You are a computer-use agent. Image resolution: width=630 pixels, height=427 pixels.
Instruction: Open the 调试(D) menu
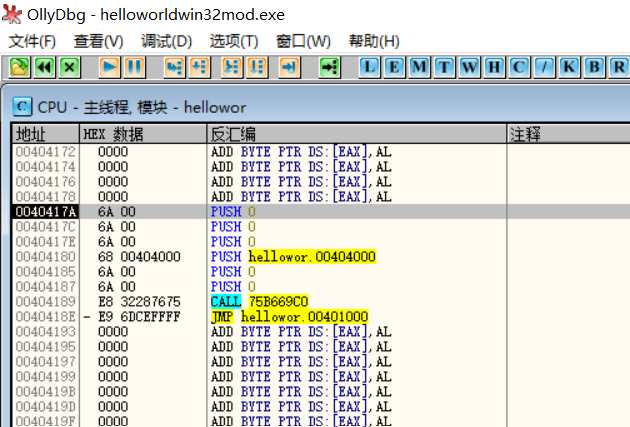166,41
